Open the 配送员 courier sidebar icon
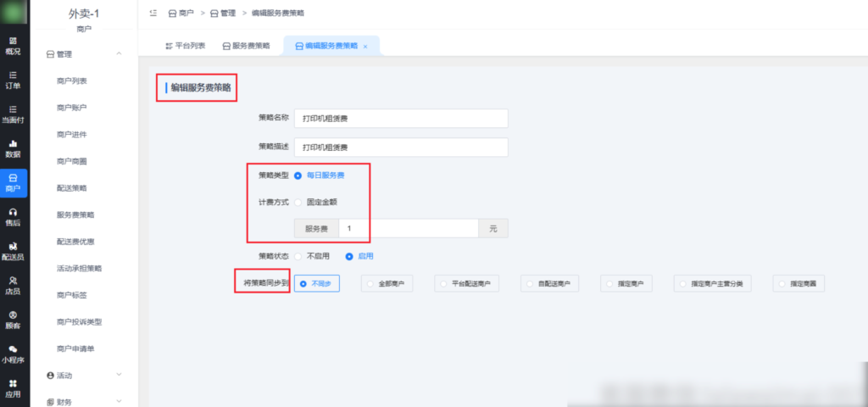Image resolution: width=868 pixels, height=407 pixels. pyautogui.click(x=13, y=251)
